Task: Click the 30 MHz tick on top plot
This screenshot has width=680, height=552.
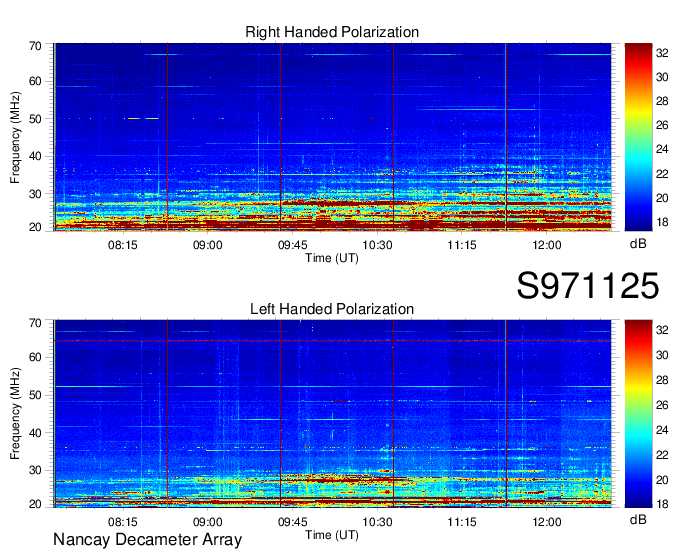Action: click(x=36, y=194)
